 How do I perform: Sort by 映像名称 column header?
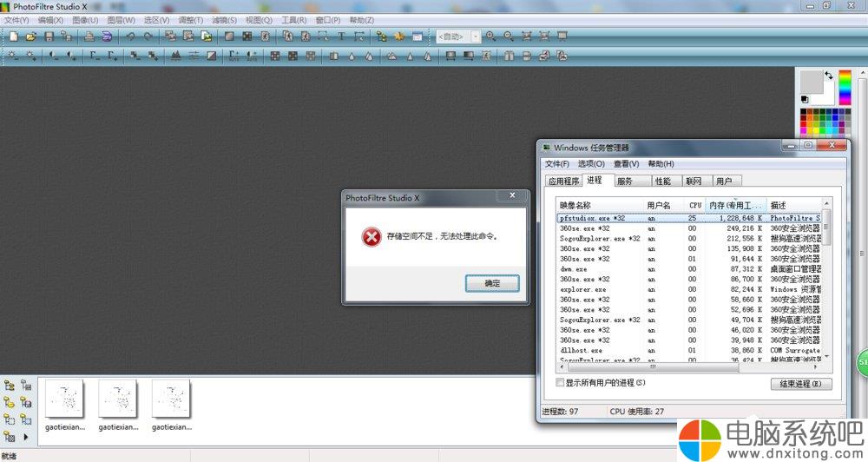pos(600,205)
